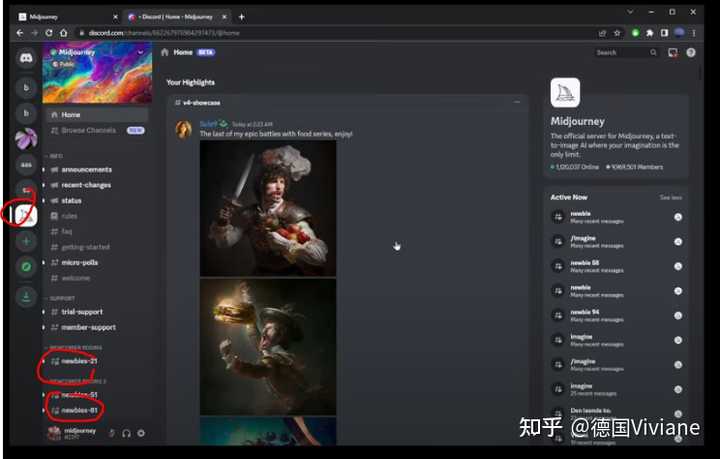Viewport: 720px width, 459px height.
Task: Click the share page icon in address bar
Action: [x=602, y=33]
